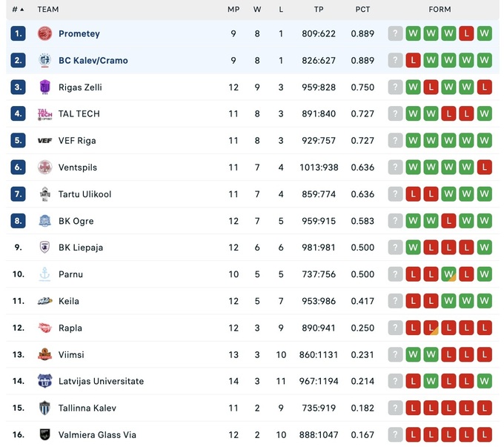Click the Valmiera Glass Via logo

(x=44, y=434)
